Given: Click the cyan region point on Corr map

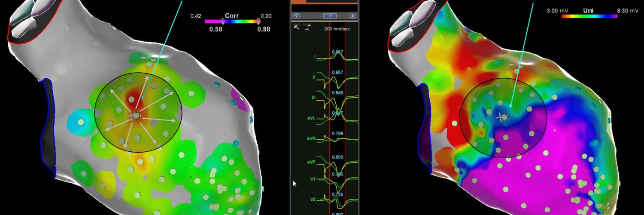Looking at the screenshot, I should (x=81, y=123).
